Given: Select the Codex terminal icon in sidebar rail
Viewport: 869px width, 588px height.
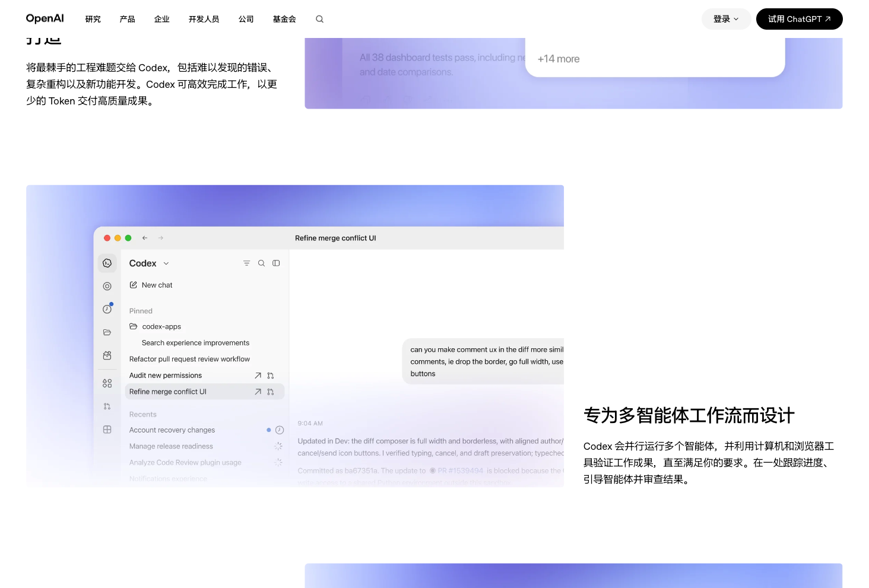Looking at the screenshot, I should [107, 263].
